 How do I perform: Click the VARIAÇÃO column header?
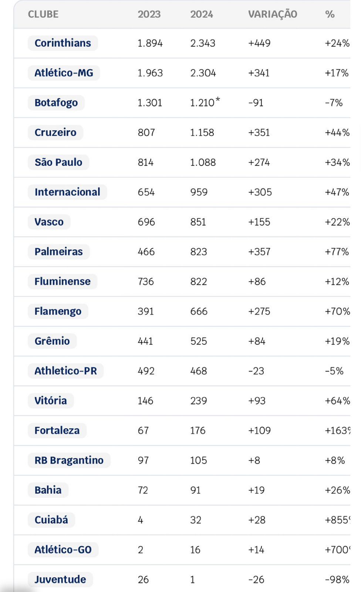pyautogui.click(x=273, y=14)
